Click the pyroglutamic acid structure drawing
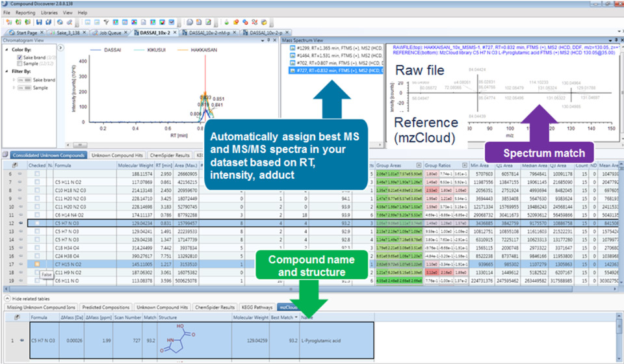The image size is (624, 364). (177, 339)
